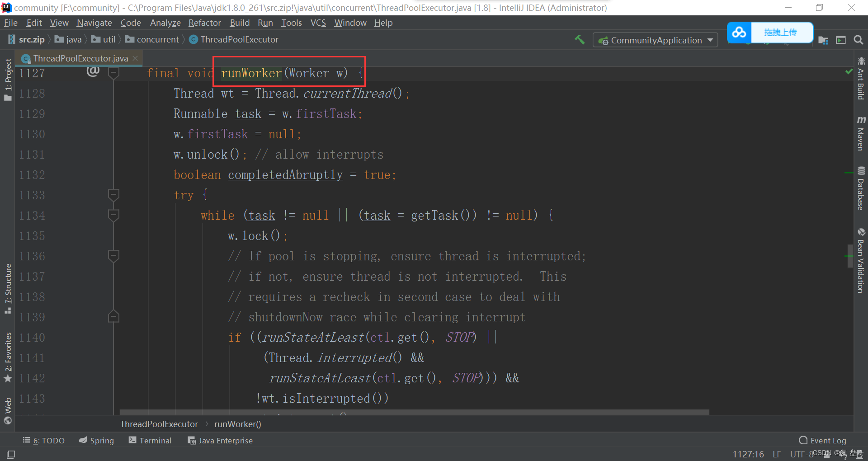Click the cloud upload widget icon
The image size is (868, 461).
pos(739,33)
